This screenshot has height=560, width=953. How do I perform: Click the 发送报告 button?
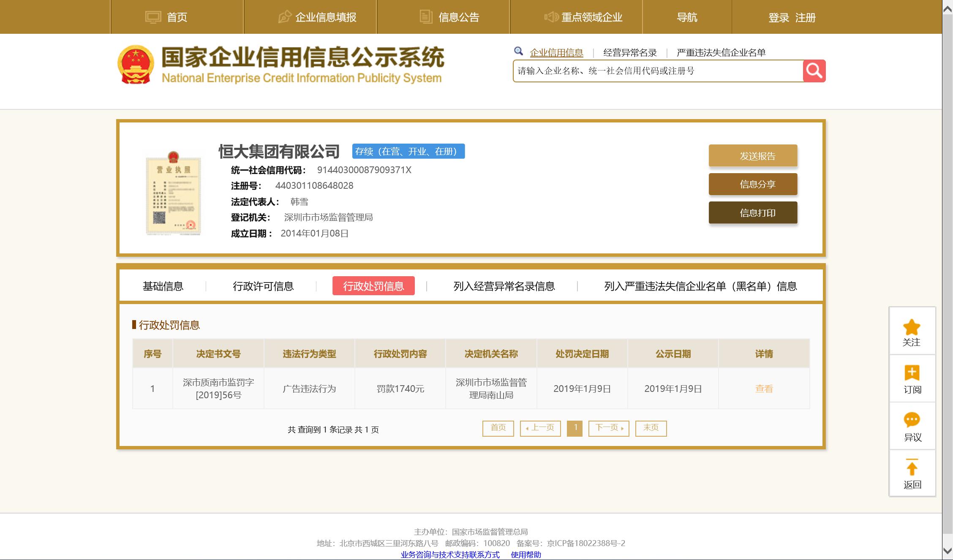pos(753,156)
